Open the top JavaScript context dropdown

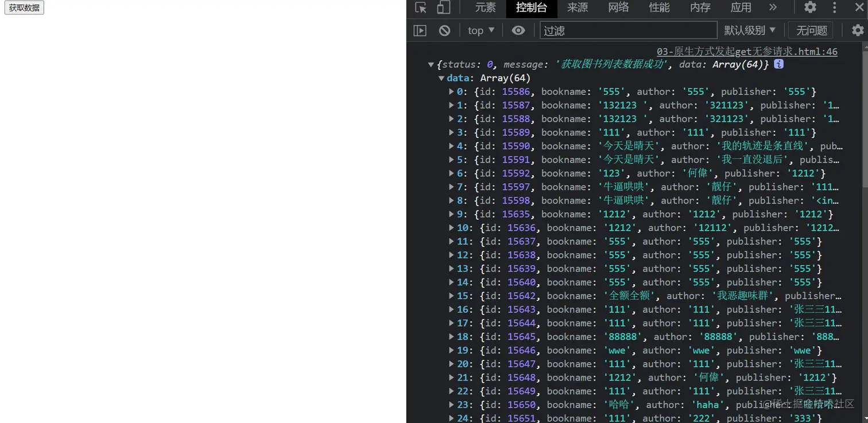coord(481,30)
